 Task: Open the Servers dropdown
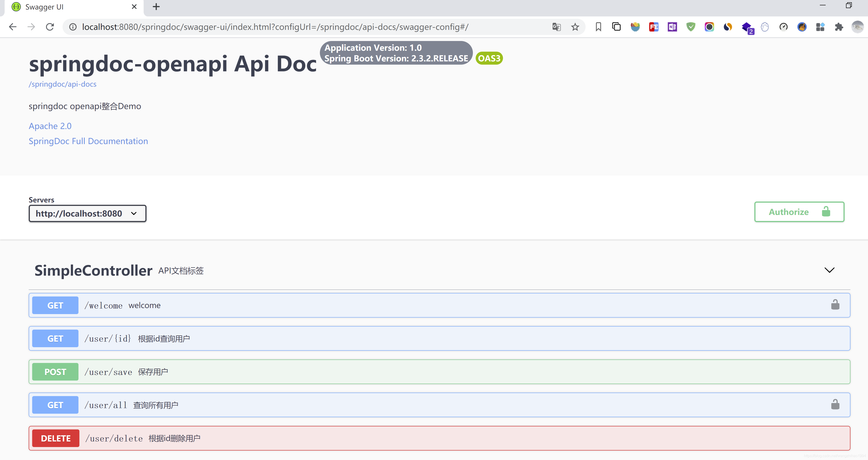tap(87, 214)
